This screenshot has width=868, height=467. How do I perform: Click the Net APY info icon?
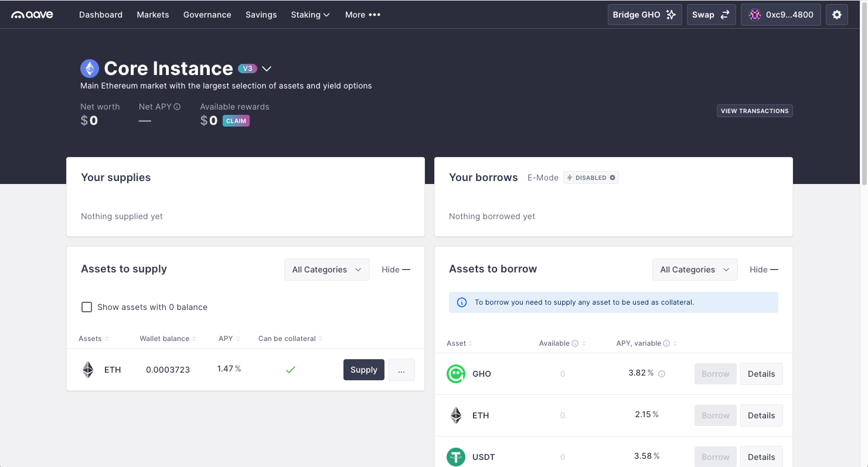(177, 107)
